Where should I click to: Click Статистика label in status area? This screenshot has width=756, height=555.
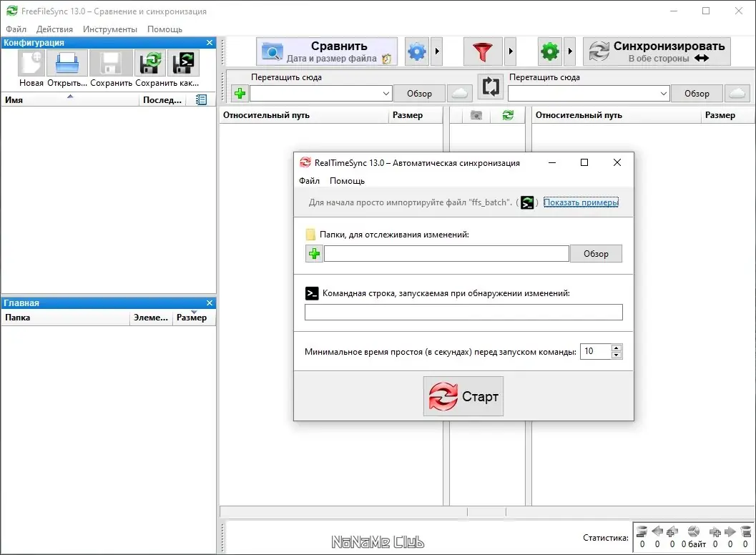tap(606, 538)
